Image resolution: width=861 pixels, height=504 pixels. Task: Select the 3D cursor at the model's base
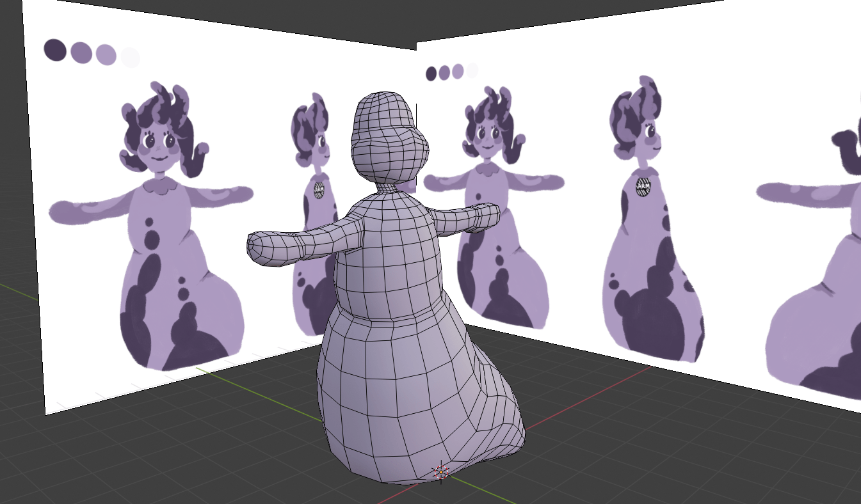440,472
